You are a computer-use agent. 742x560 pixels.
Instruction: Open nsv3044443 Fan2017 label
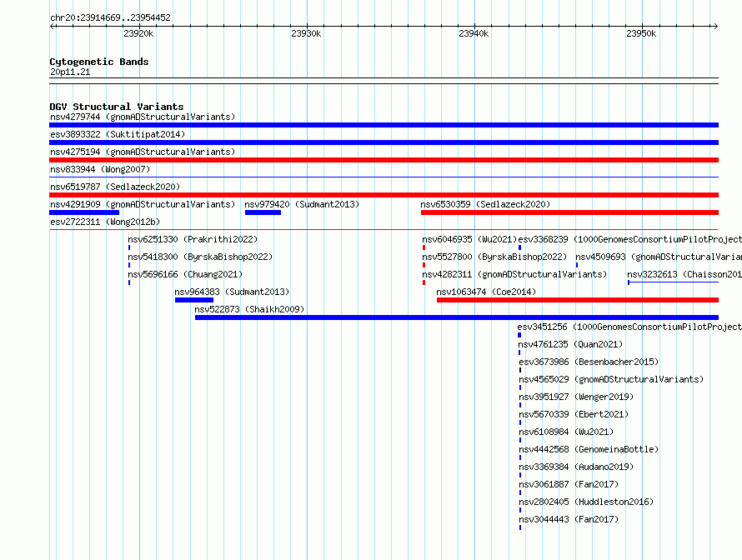(569, 519)
